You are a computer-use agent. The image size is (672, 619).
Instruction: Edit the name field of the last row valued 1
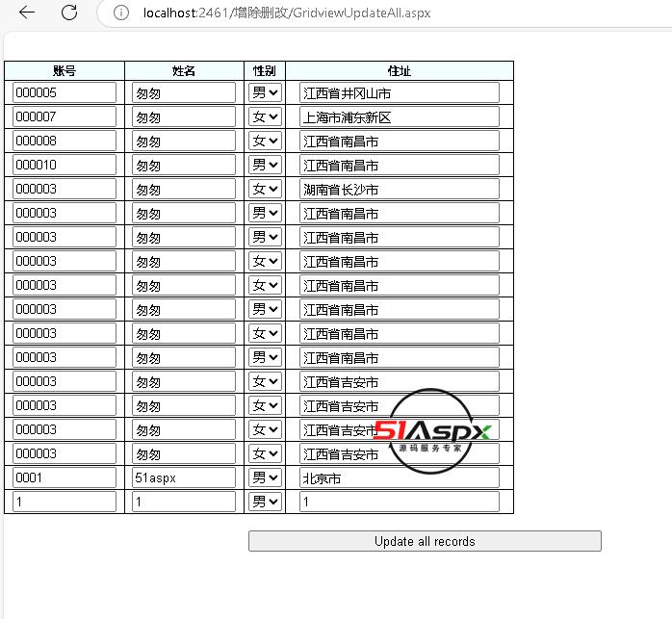click(184, 502)
